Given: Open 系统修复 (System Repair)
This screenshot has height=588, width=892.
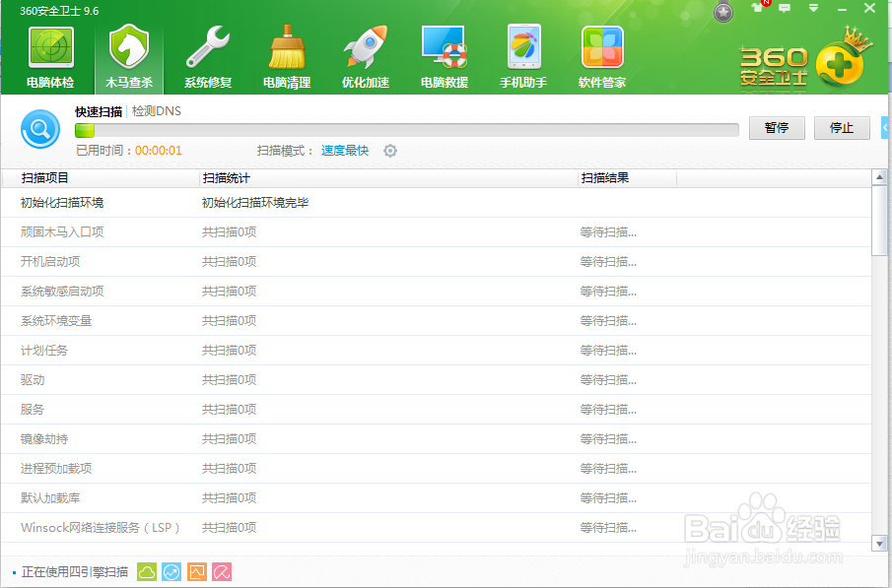Looking at the screenshot, I should pyautogui.click(x=208, y=54).
